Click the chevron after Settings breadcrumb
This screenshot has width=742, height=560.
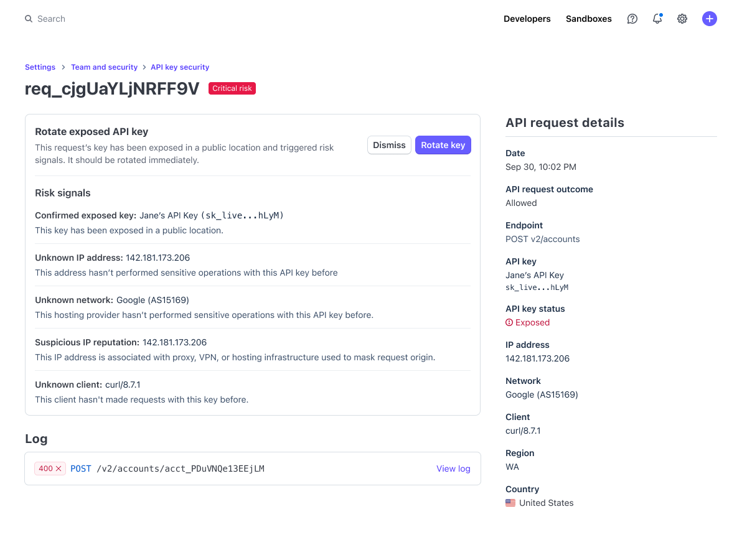63,67
